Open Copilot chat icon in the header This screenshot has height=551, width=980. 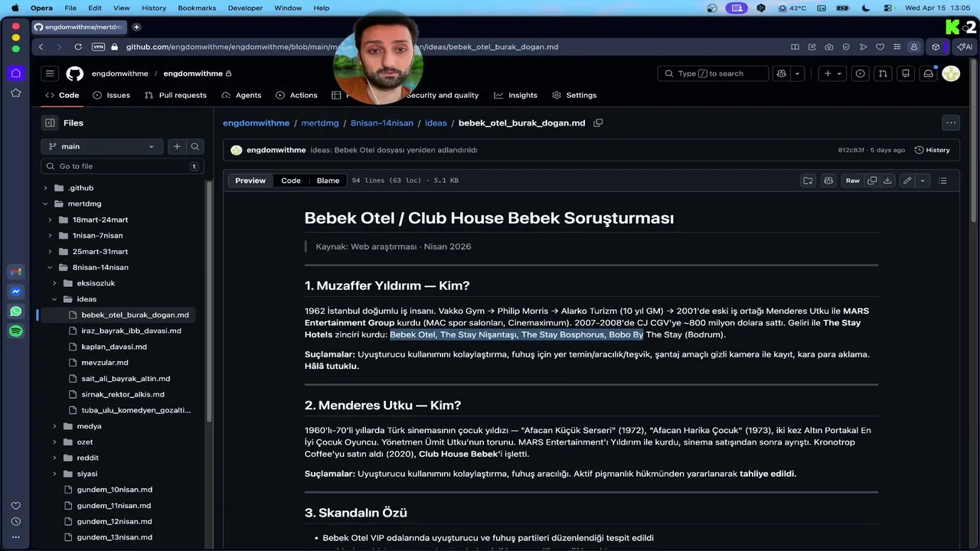click(x=782, y=73)
